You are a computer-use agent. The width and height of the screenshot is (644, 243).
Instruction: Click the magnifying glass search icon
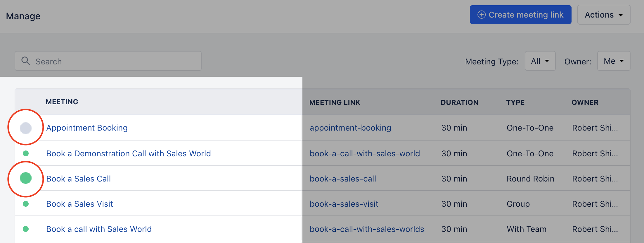click(26, 61)
